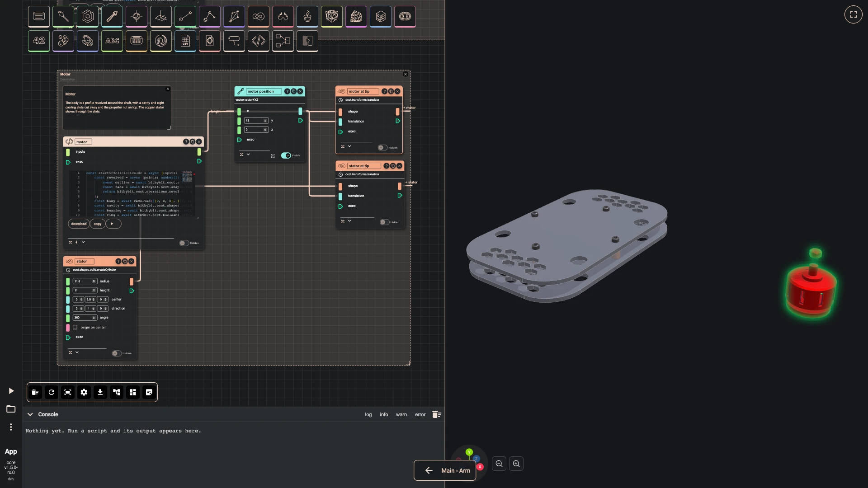Click the download icon in bottom toolbar
This screenshot has width=868, height=488.
click(100, 392)
